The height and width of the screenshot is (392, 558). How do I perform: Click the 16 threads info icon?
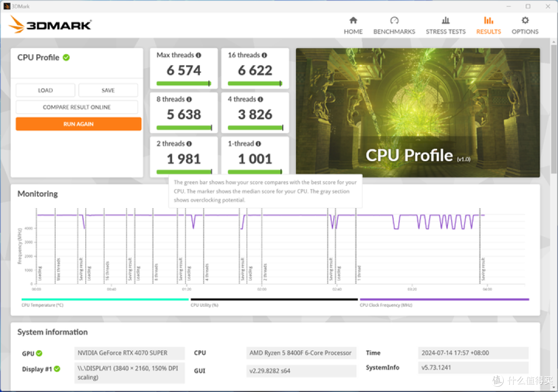(264, 55)
